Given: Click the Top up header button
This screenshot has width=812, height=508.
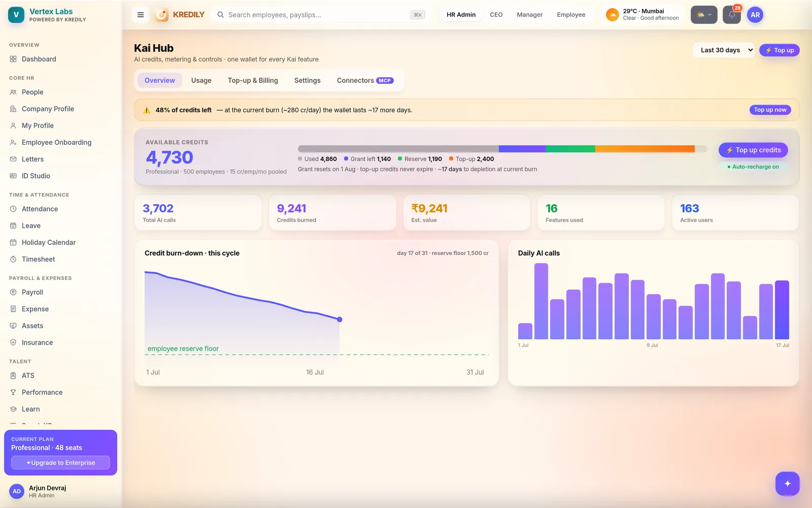Looking at the screenshot, I should click(x=780, y=50).
